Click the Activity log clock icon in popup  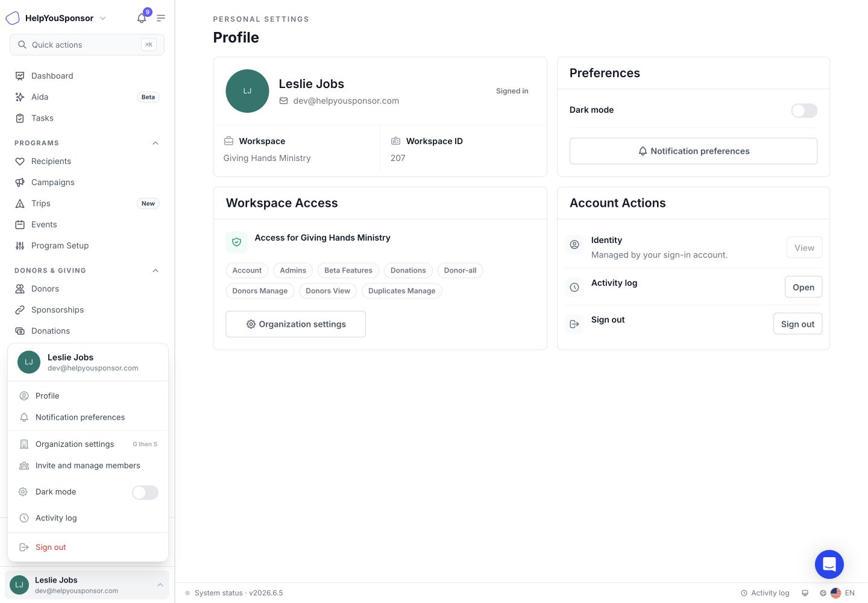[x=24, y=518]
